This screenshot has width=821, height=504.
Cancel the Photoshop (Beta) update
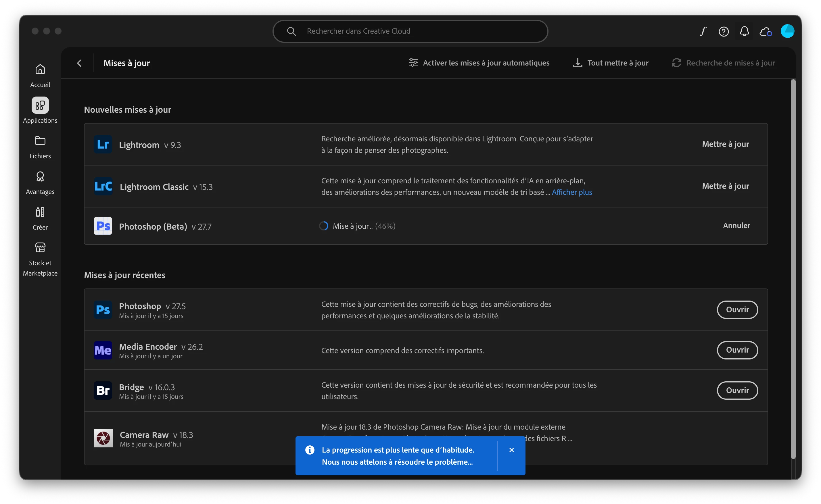(736, 226)
